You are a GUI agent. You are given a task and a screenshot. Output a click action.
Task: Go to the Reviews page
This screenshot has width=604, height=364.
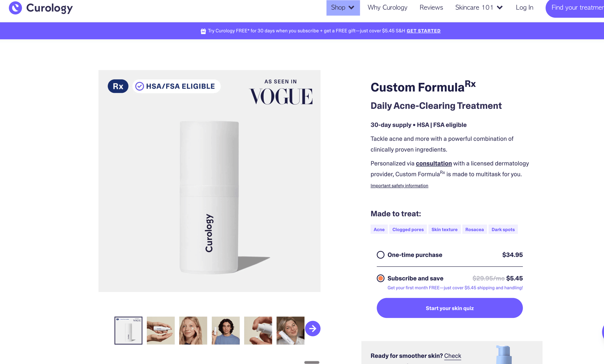[x=431, y=8]
